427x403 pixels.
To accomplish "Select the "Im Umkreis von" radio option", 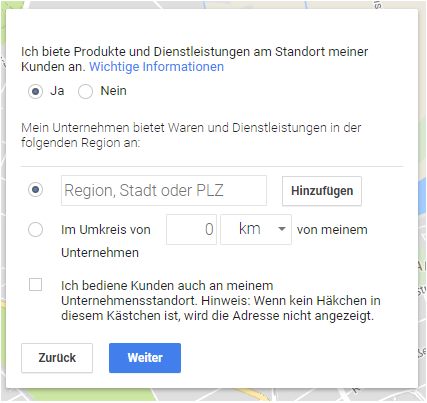I will (35, 230).
